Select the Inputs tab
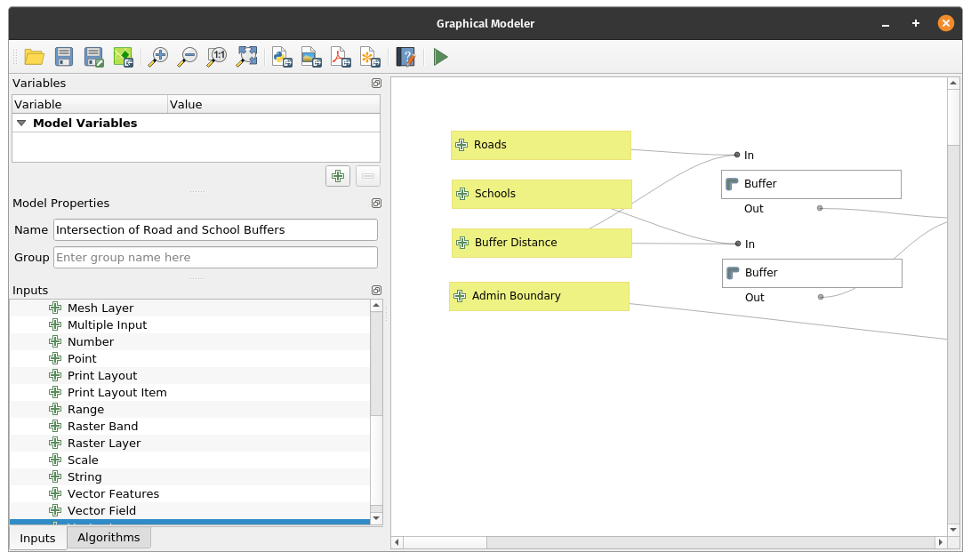Image resolution: width=971 pixels, height=560 pixels. point(37,539)
